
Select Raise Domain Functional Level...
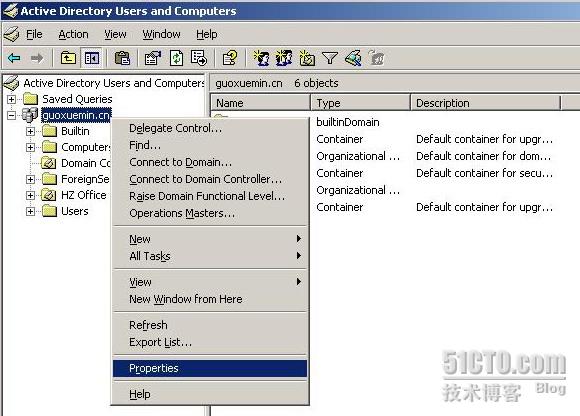(x=210, y=196)
